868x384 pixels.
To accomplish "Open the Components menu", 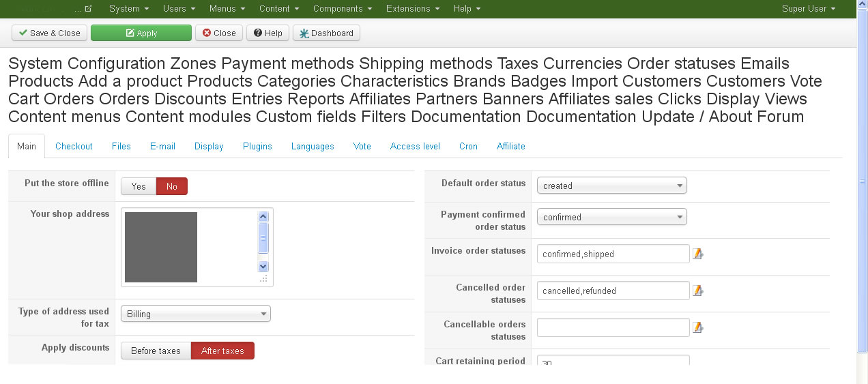I will pos(343,9).
